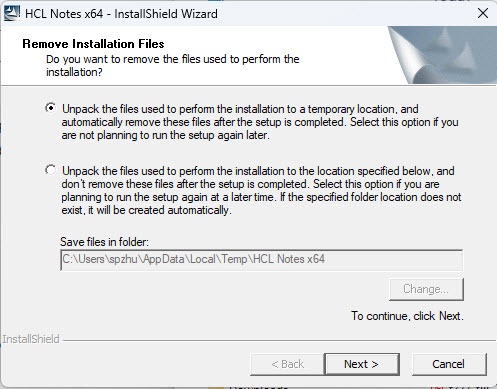Choose option text 'automatically remove these files after'
Viewport: 497px width, 389px height.
tap(149, 122)
